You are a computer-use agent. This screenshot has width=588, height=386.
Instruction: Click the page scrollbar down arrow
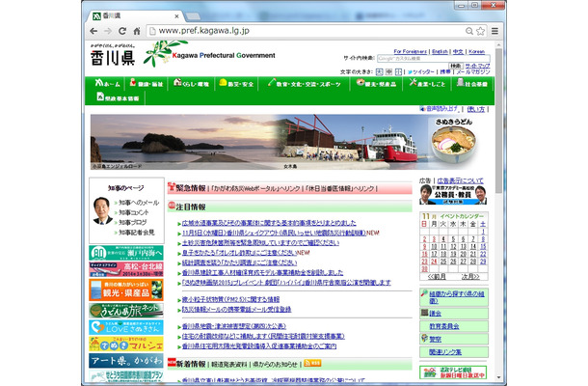pyautogui.click(x=498, y=377)
